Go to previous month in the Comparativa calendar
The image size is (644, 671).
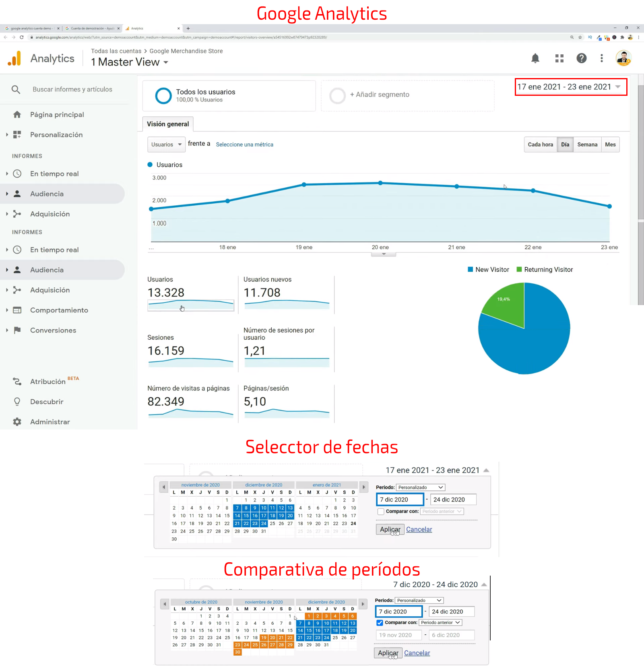pos(164,604)
